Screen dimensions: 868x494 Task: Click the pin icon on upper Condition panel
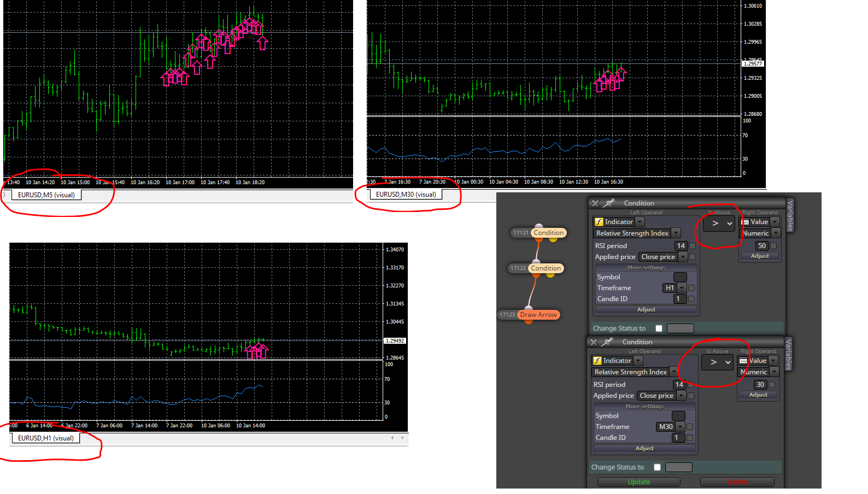(609, 203)
